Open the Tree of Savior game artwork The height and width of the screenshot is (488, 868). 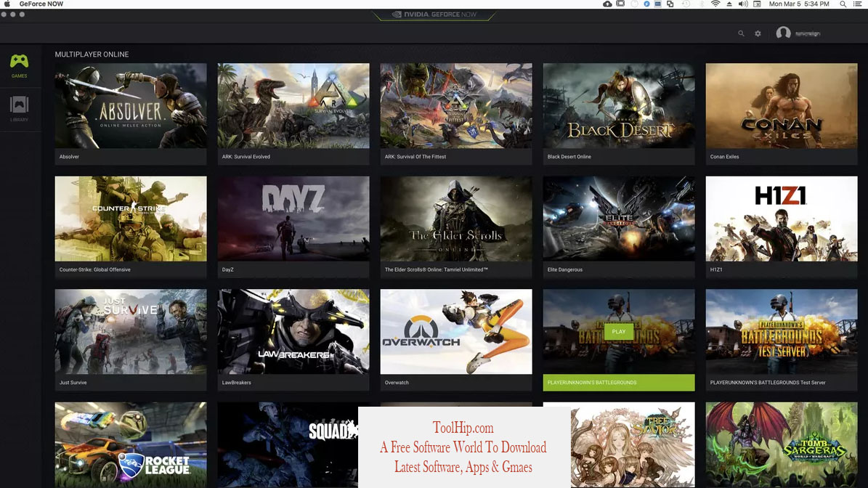point(633,444)
